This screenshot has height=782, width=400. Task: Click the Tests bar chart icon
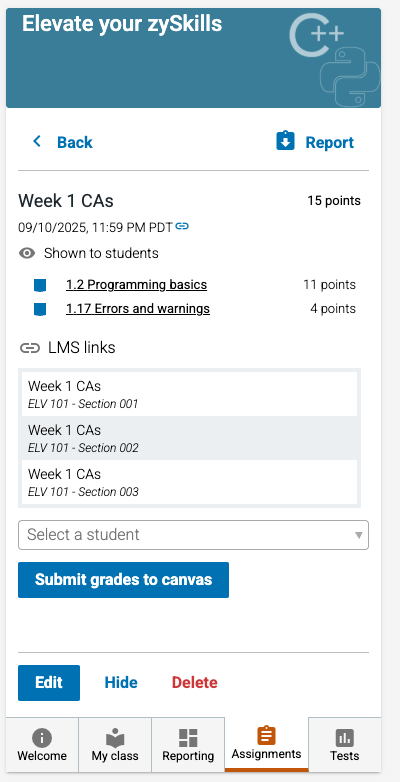tap(345, 738)
